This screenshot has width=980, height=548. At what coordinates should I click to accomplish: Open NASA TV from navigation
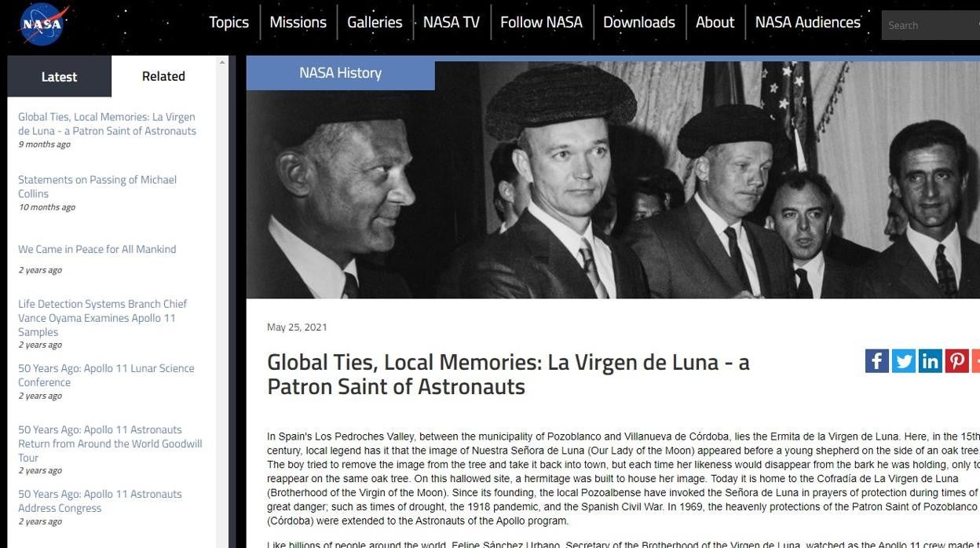click(x=452, y=23)
